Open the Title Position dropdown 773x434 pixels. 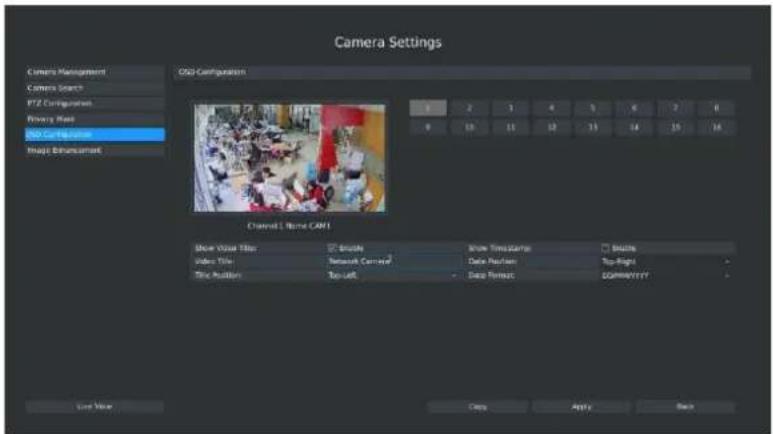(394, 275)
